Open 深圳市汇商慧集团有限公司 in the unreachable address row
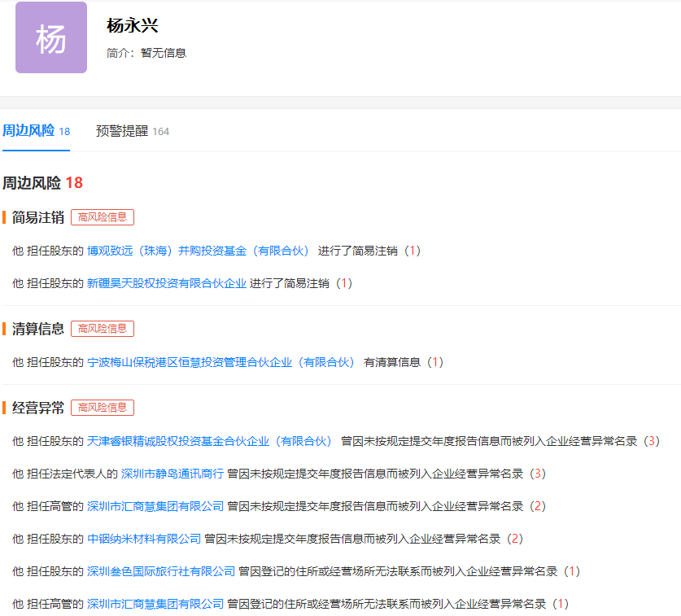 (155, 604)
